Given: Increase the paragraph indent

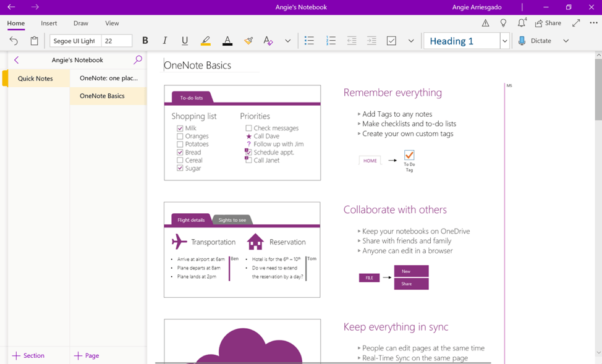Looking at the screenshot, I should coord(371,41).
